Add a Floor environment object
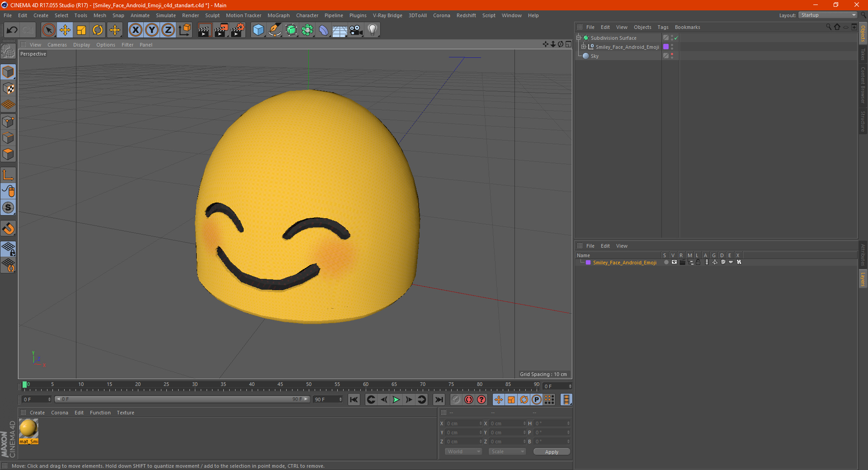 point(340,30)
